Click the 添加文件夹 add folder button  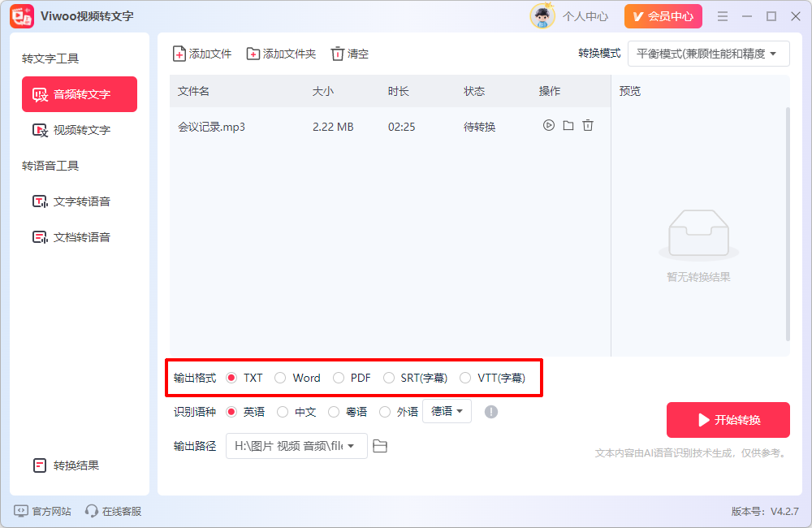(281, 54)
